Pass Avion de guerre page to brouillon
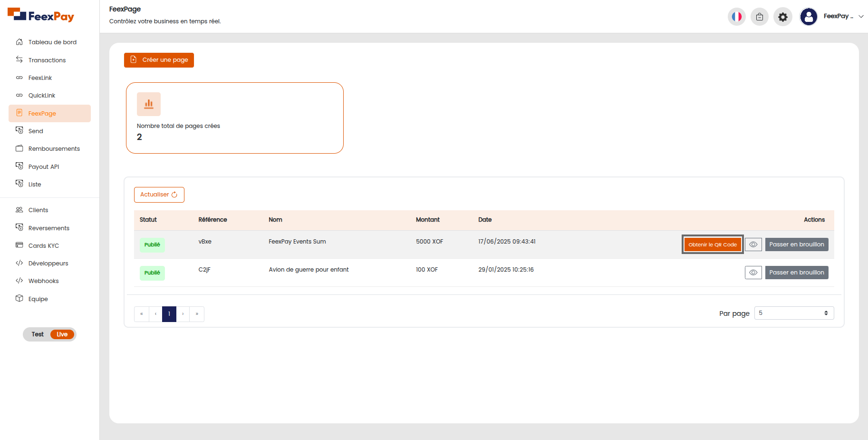The height and width of the screenshot is (440, 868). [x=797, y=273]
